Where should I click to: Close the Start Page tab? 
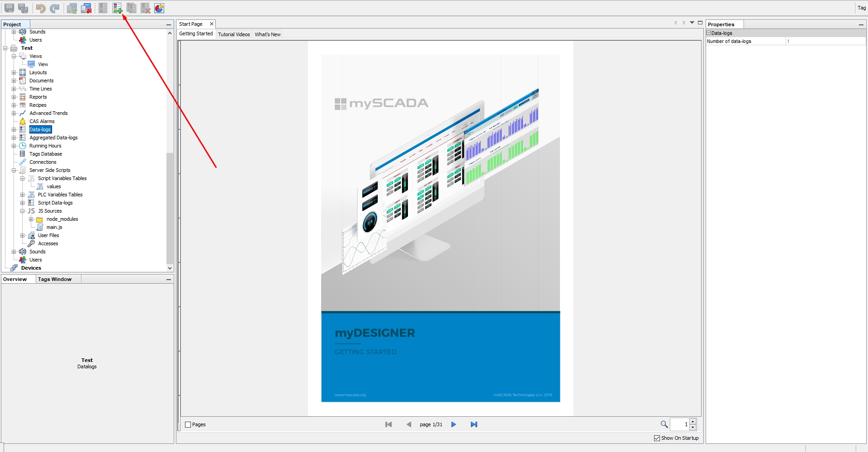[x=211, y=24]
